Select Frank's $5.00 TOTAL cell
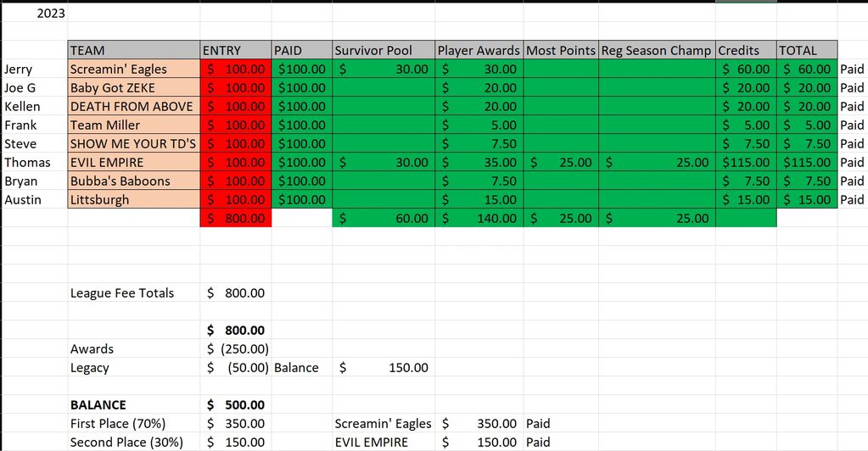 807,125
